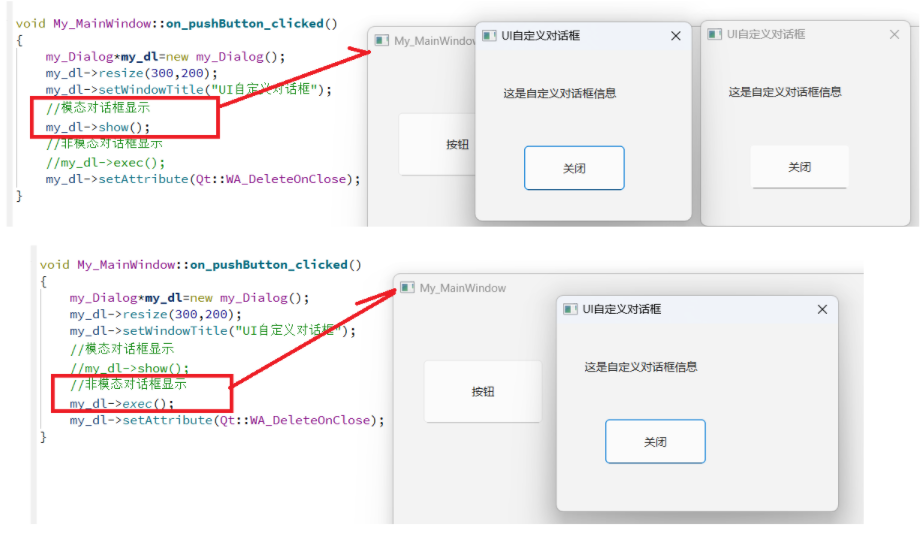This screenshot has height=540, width=921.
Task: Click the window icon of the focused UI自定义对话框 dialog in the upper screenshot
Action: coord(489,36)
